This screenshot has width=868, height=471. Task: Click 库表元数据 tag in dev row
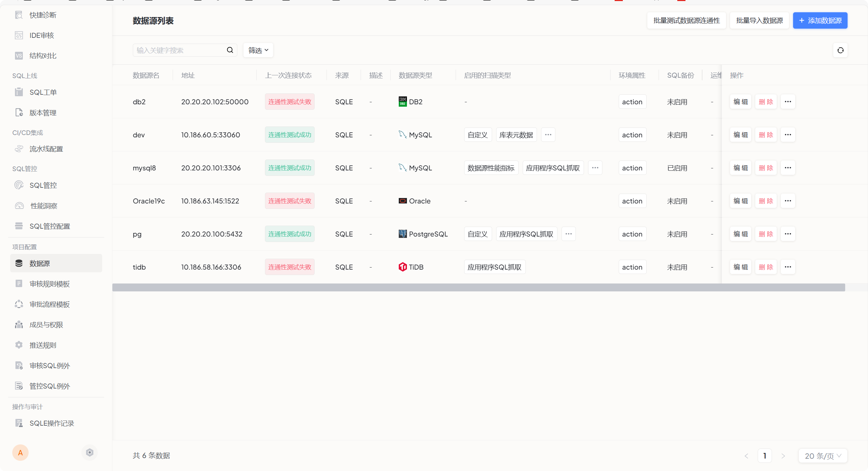point(516,135)
